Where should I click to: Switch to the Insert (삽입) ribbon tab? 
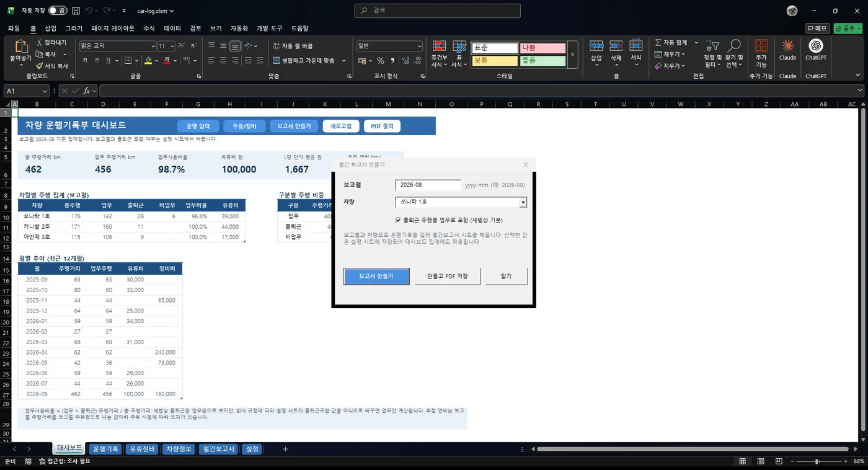(50, 29)
